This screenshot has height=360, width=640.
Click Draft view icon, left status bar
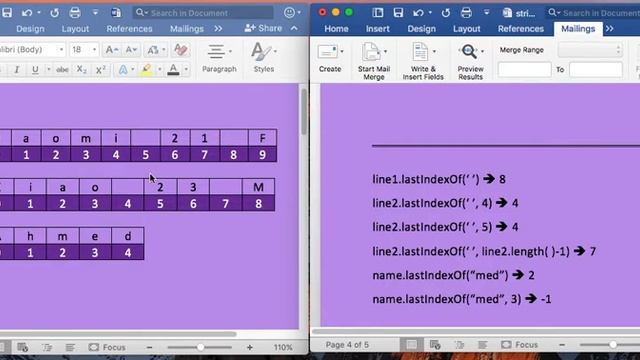pyautogui.click(x=70, y=347)
